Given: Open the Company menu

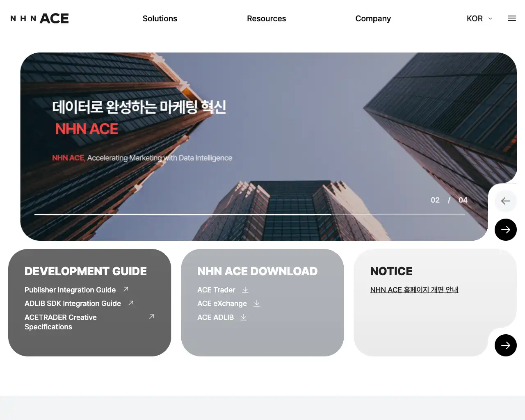Looking at the screenshot, I should tap(373, 18).
